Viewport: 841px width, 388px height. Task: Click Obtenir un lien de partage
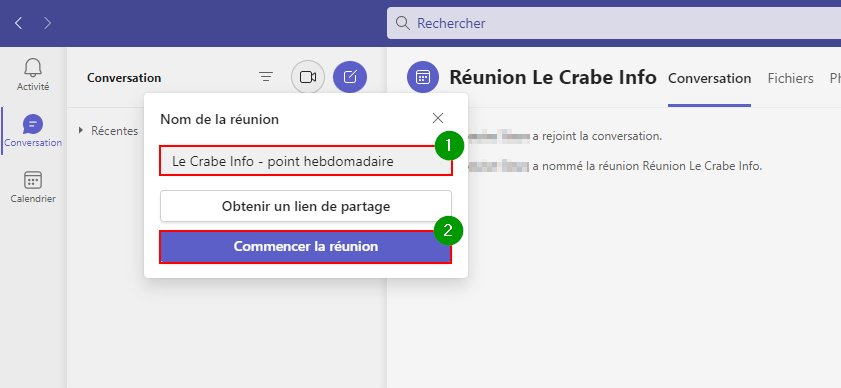pos(306,206)
